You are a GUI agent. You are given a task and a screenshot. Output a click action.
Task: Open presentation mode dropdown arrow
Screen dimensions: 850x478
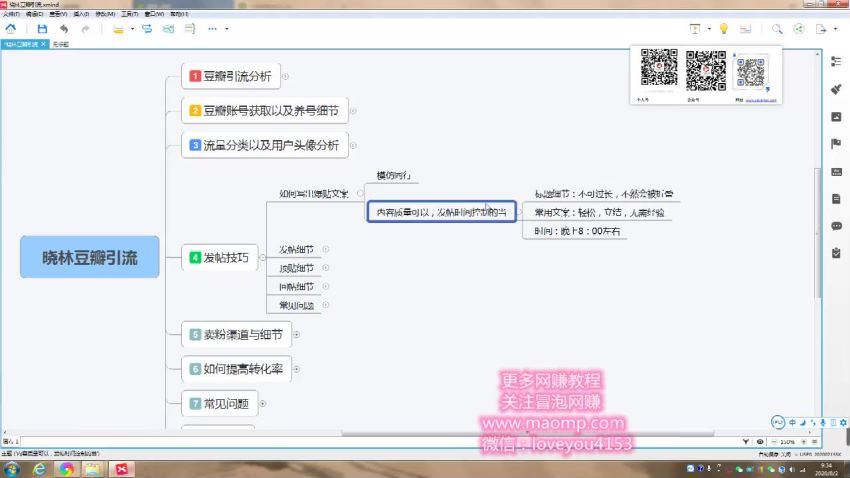coord(709,29)
